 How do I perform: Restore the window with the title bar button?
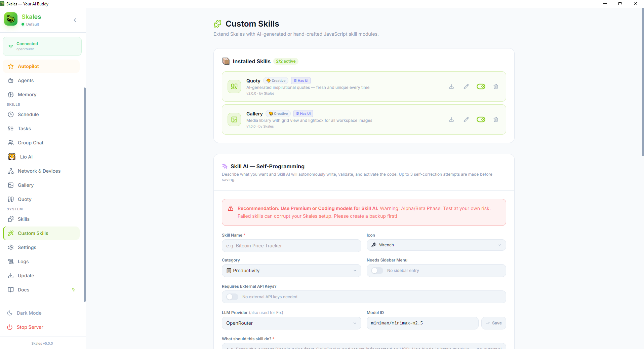coord(620,4)
